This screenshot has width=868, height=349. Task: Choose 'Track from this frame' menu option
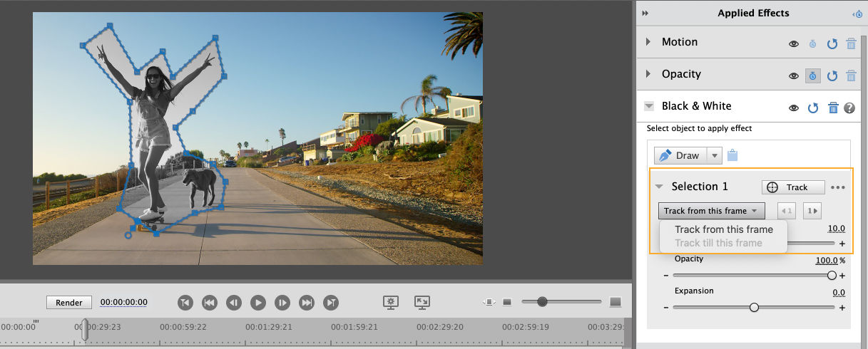[724, 229]
